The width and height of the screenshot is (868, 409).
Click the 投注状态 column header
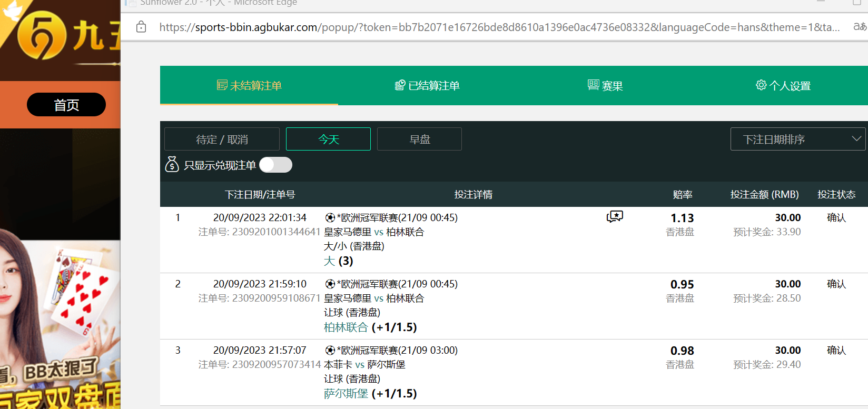(836, 194)
